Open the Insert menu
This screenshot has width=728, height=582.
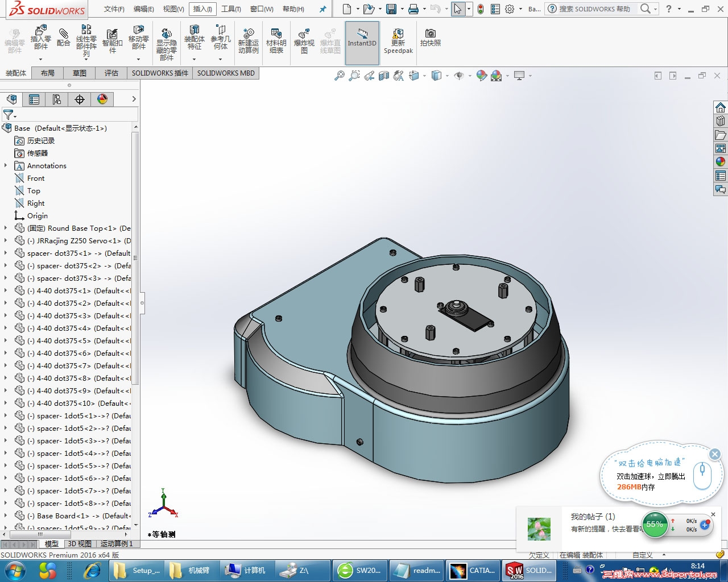coord(202,9)
